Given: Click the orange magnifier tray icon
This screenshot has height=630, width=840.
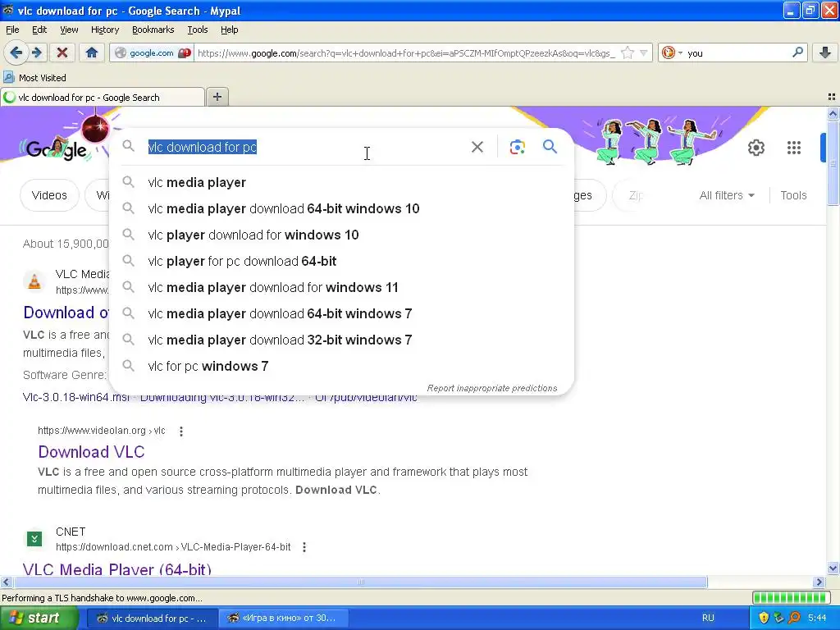Looking at the screenshot, I should pos(794,618).
